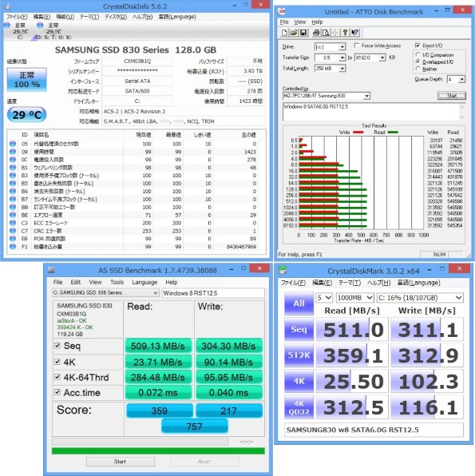Screen dimensions: 475x476
Task: Select Overlapped I/O radio button
Action: click(418, 61)
